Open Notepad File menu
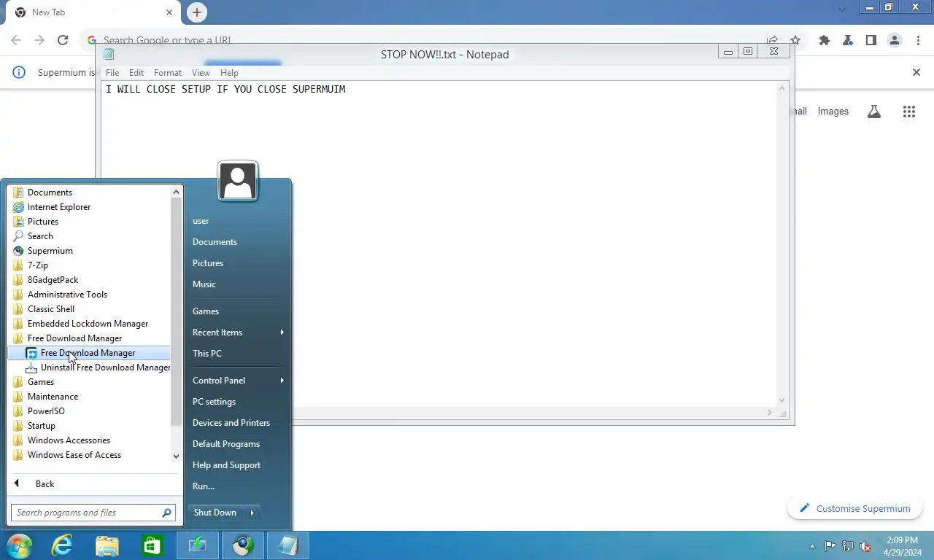 pos(112,73)
